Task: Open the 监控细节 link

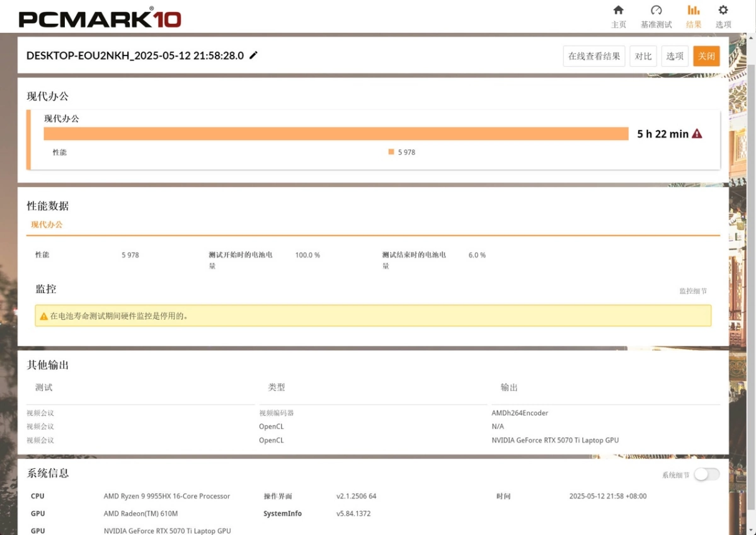Action: click(692, 291)
